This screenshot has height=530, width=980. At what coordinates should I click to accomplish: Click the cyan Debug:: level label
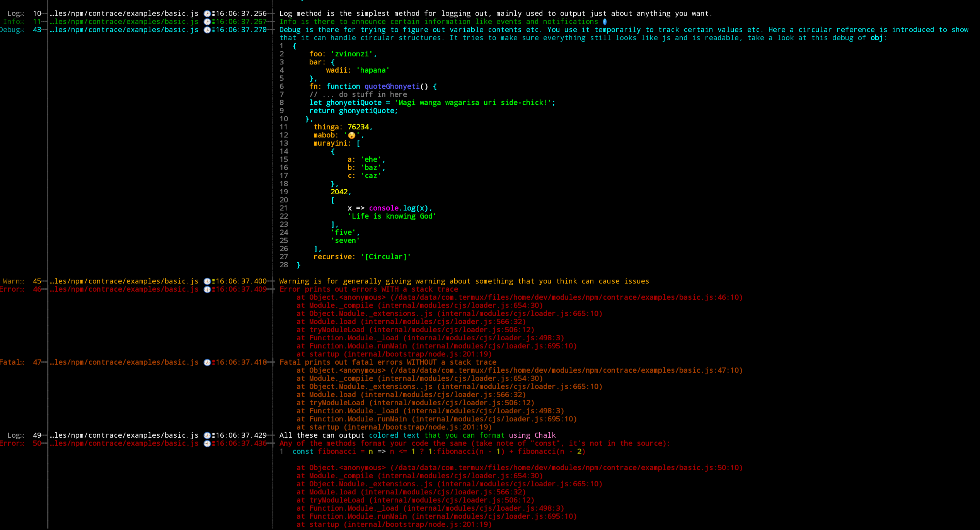12,30
